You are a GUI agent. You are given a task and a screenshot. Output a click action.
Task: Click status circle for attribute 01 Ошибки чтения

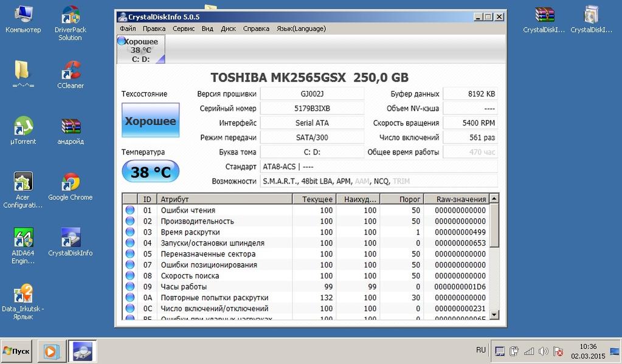click(x=130, y=210)
